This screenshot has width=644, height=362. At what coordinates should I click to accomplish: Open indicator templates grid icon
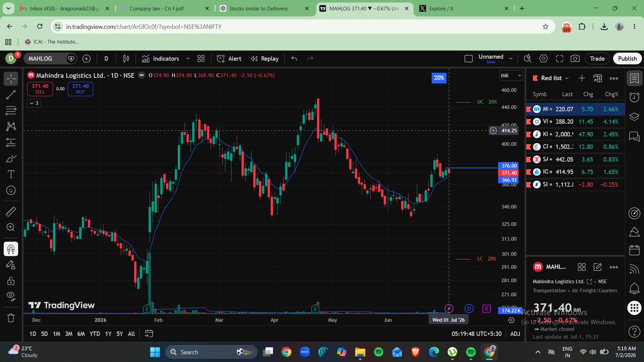point(201,58)
